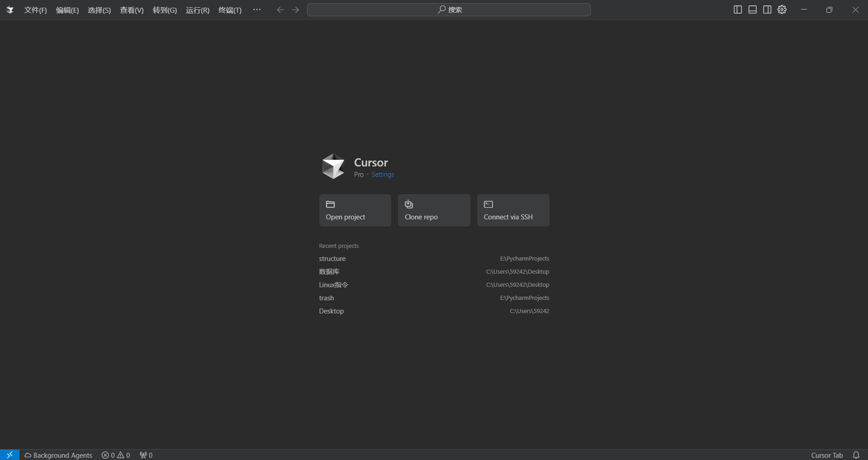This screenshot has width=868, height=460.
Task: Open the 文件(F) menu
Action: pos(35,10)
